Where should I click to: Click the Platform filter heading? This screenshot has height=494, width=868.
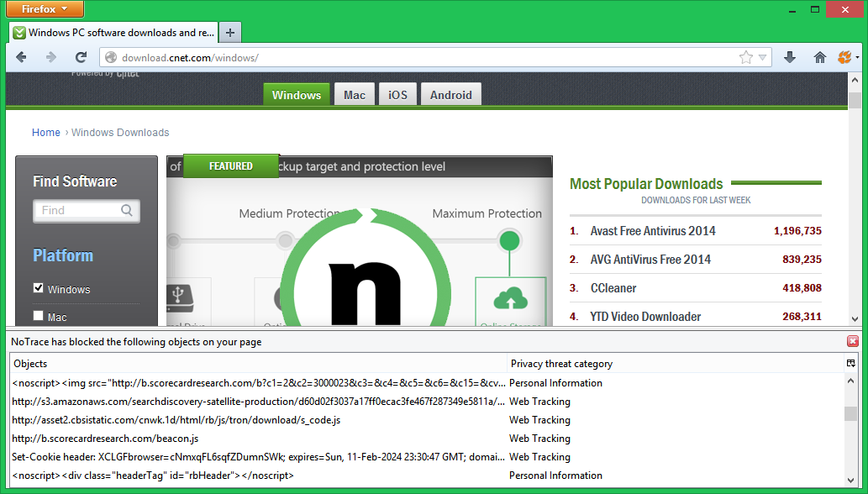(62, 255)
